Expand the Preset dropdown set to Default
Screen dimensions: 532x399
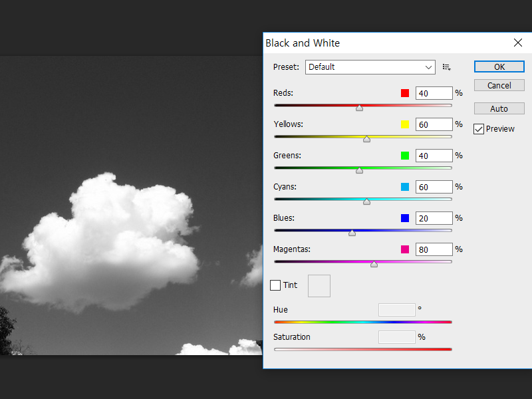[370, 67]
